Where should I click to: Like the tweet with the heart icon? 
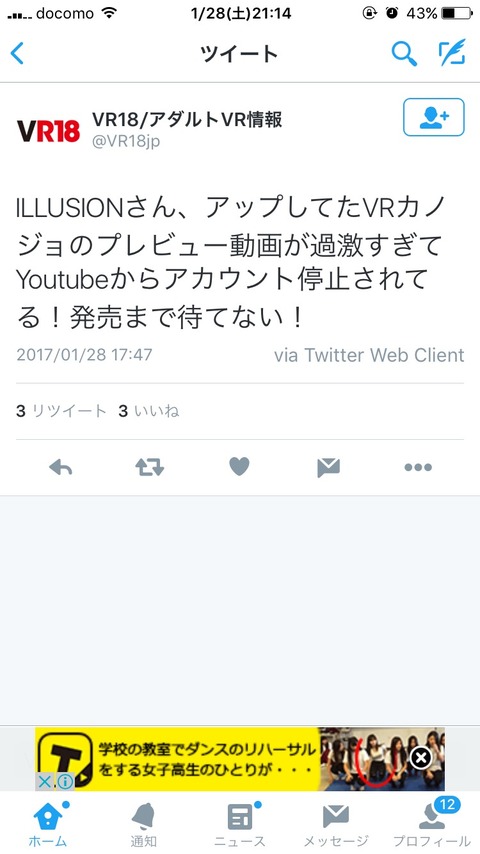coord(239,467)
